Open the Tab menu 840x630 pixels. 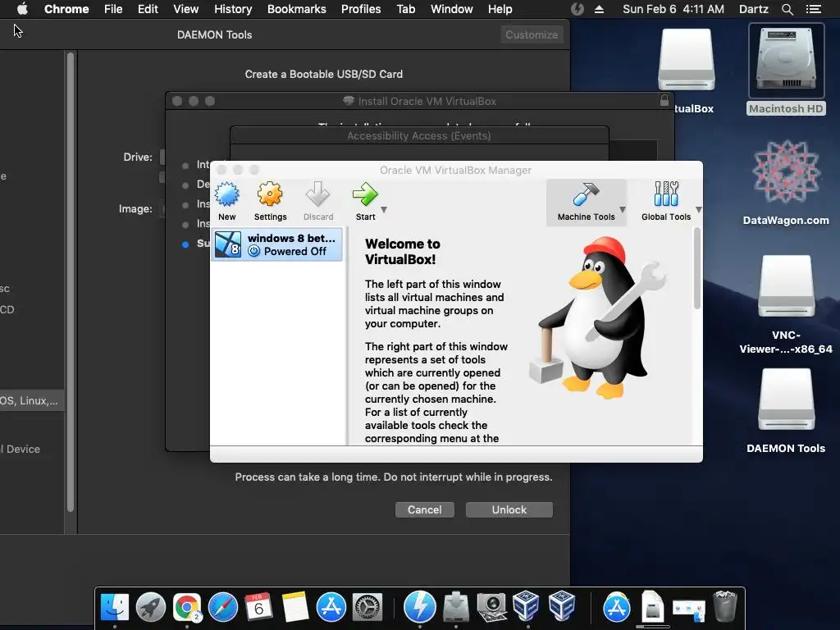[x=406, y=9]
